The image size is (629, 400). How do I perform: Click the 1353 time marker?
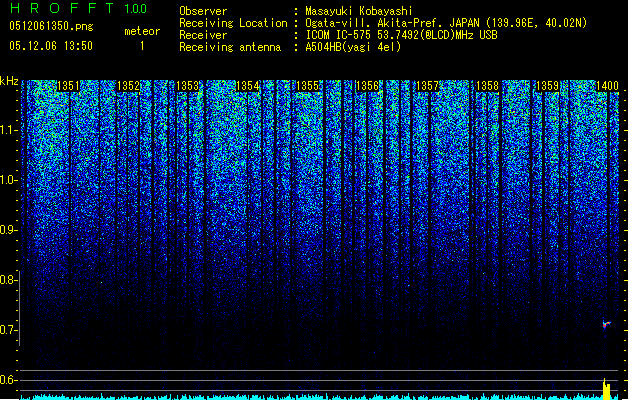coord(188,86)
